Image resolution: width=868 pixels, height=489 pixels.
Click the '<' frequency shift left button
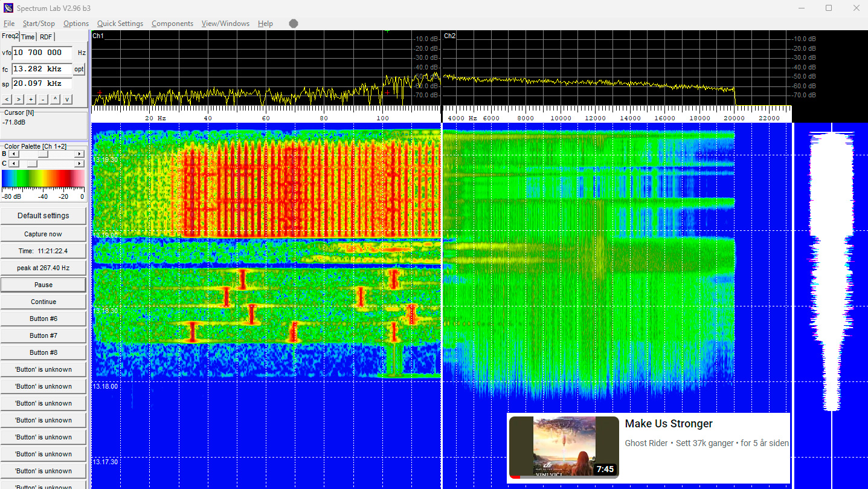click(7, 99)
